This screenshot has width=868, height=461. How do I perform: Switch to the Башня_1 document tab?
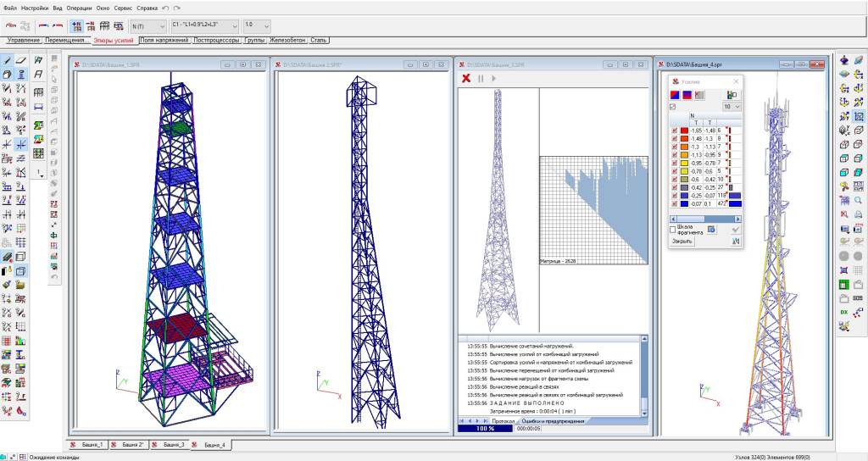coord(88,444)
